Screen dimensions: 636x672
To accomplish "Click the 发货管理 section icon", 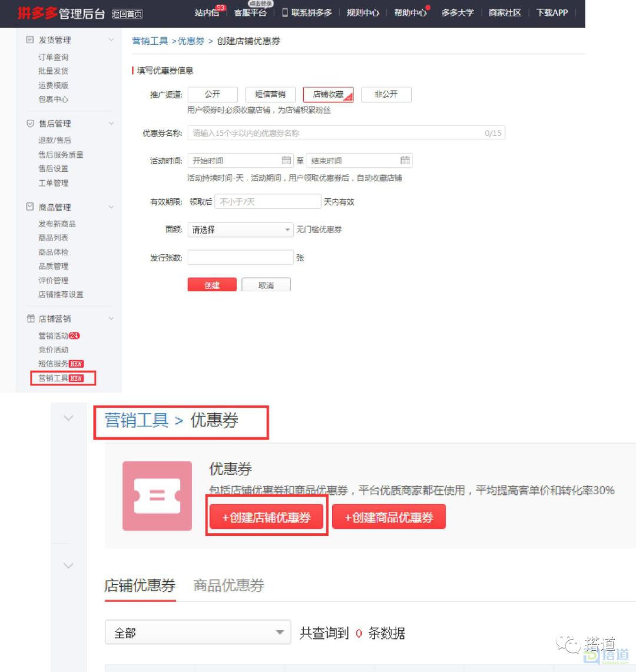I will pyautogui.click(x=29, y=40).
